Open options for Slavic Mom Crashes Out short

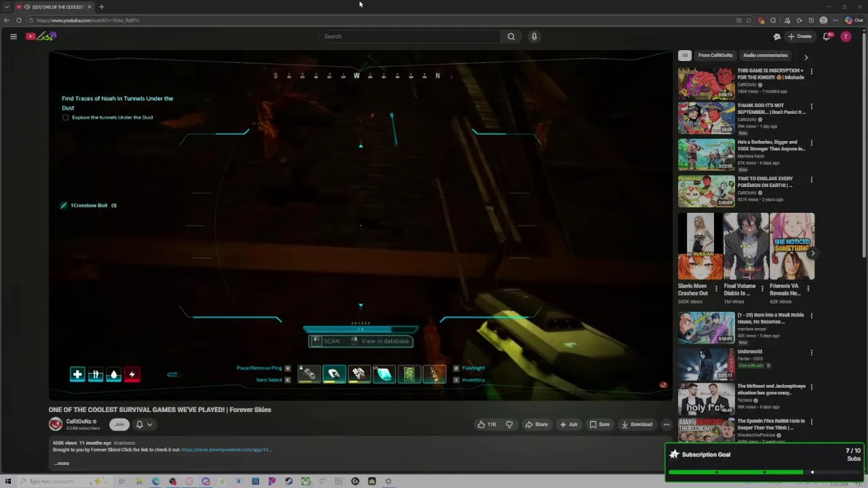716,288
